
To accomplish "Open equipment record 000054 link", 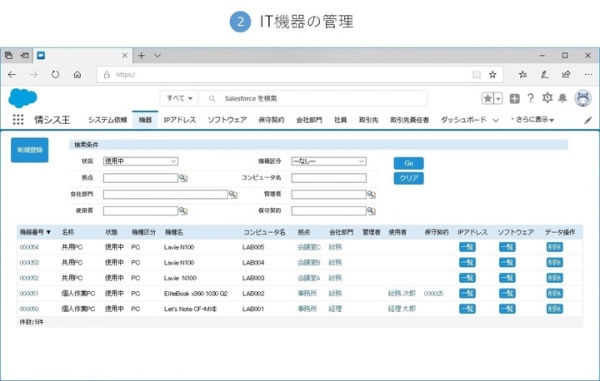I will pyautogui.click(x=29, y=247).
